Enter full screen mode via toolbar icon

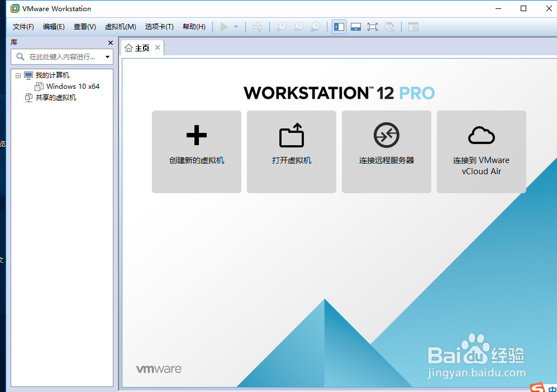372,27
